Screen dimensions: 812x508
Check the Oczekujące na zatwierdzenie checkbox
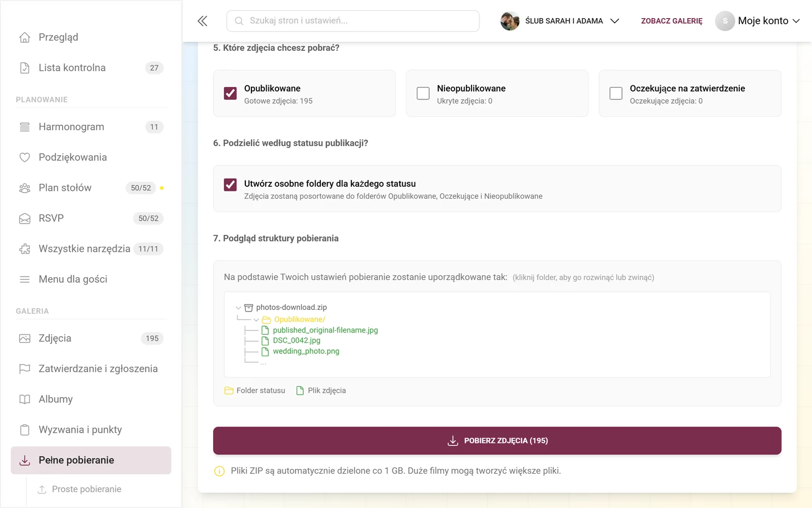click(616, 93)
